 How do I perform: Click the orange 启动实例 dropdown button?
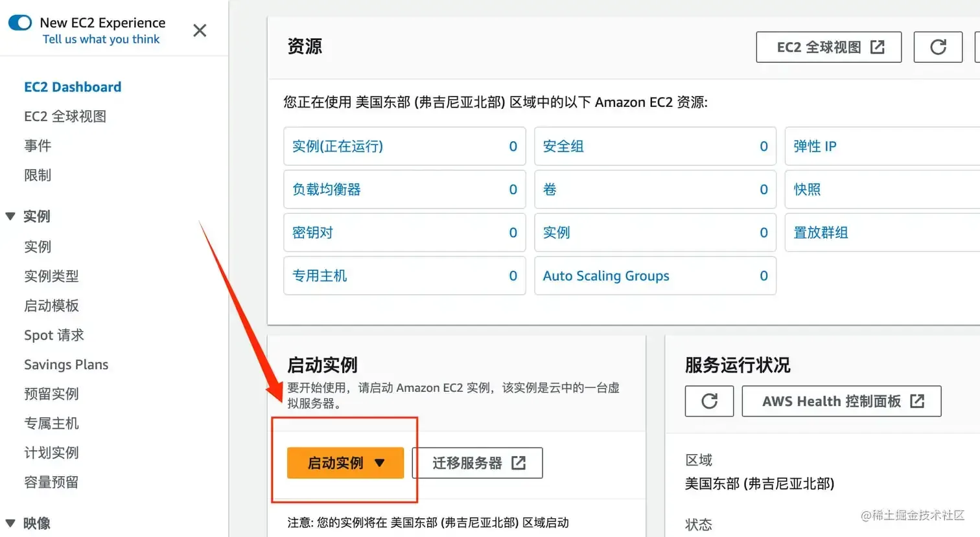tap(345, 463)
